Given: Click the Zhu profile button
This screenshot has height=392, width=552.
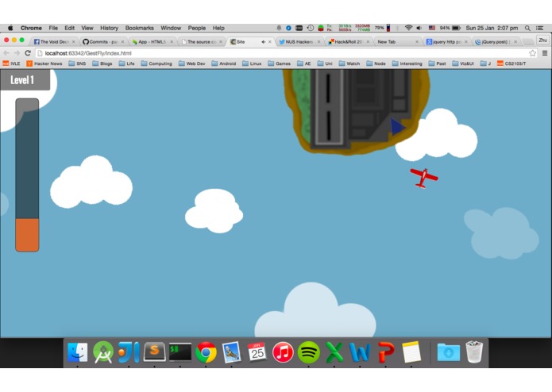Looking at the screenshot, I should 542,40.
